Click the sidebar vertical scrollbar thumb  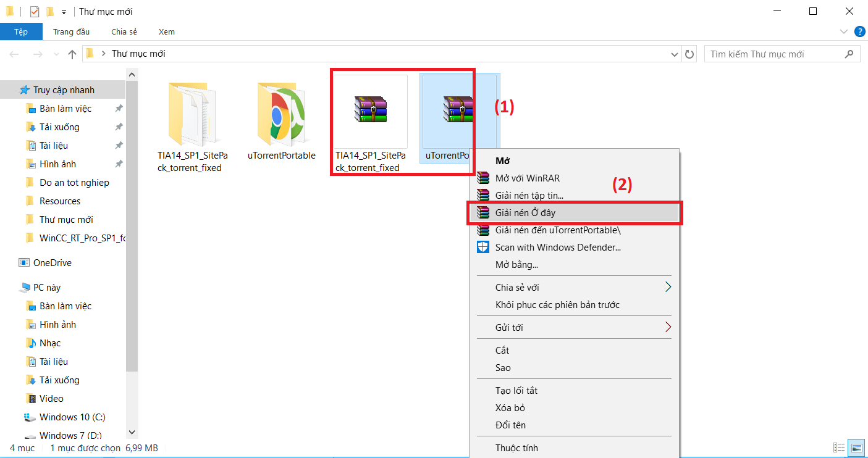pos(132,225)
